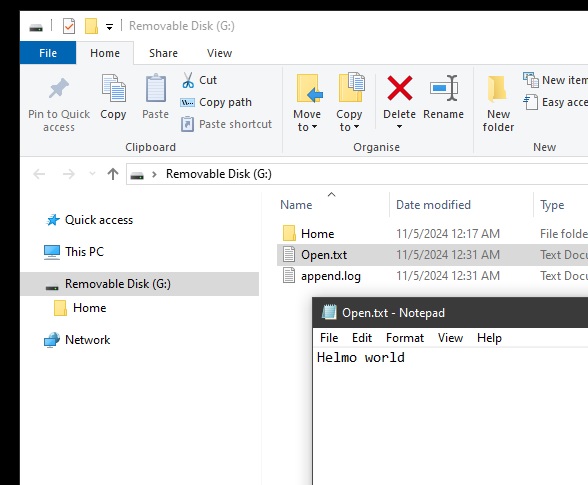Click the Rename icon in Organise group

[444, 88]
